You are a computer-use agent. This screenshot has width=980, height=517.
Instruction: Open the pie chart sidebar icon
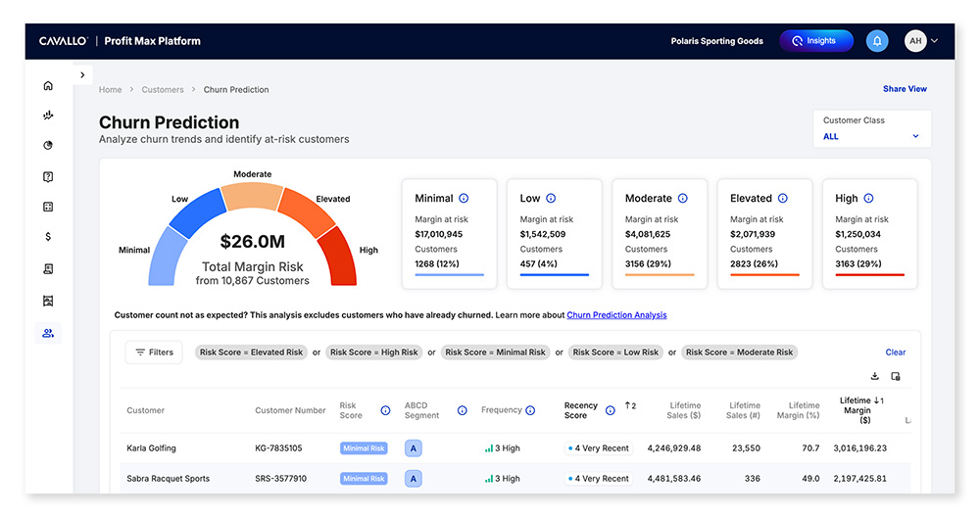48,146
